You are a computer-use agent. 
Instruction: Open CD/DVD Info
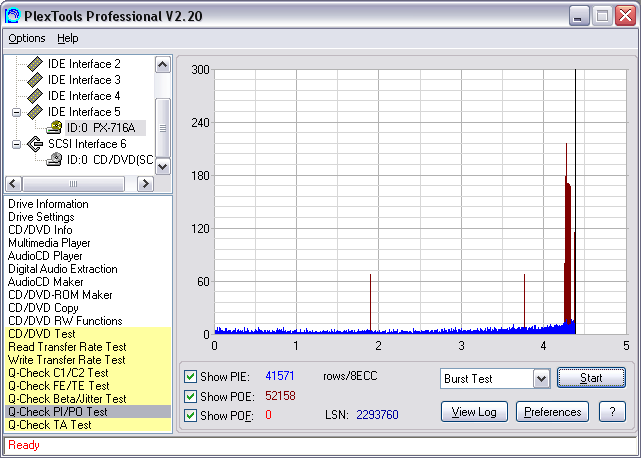pyautogui.click(x=40, y=230)
